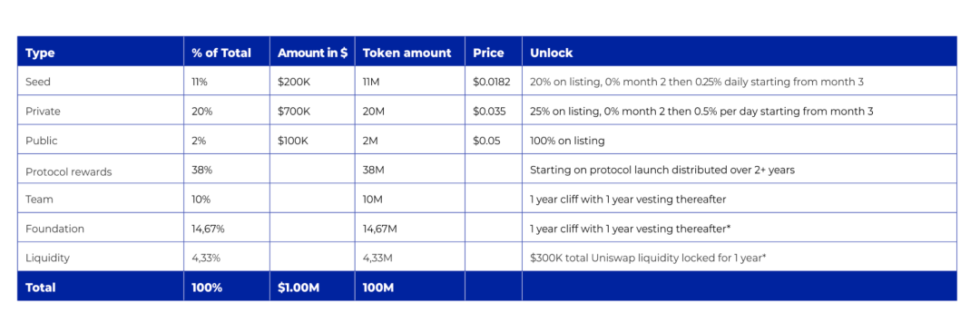Click the Foundation row label
This screenshot has width=980, height=332.
click(x=54, y=229)
